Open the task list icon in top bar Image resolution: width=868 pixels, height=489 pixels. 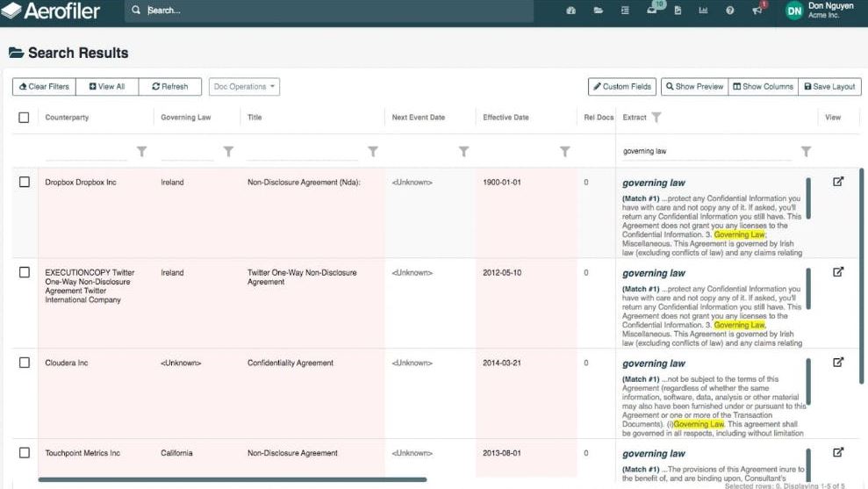click(625, 11)
